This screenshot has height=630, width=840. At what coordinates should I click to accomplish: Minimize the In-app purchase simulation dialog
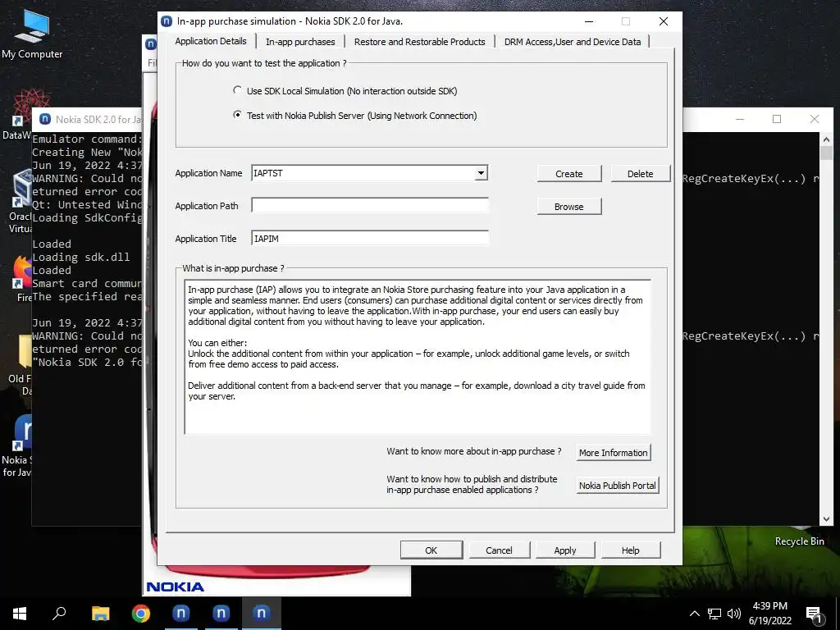pyautogui.click(x=589, y=21)
